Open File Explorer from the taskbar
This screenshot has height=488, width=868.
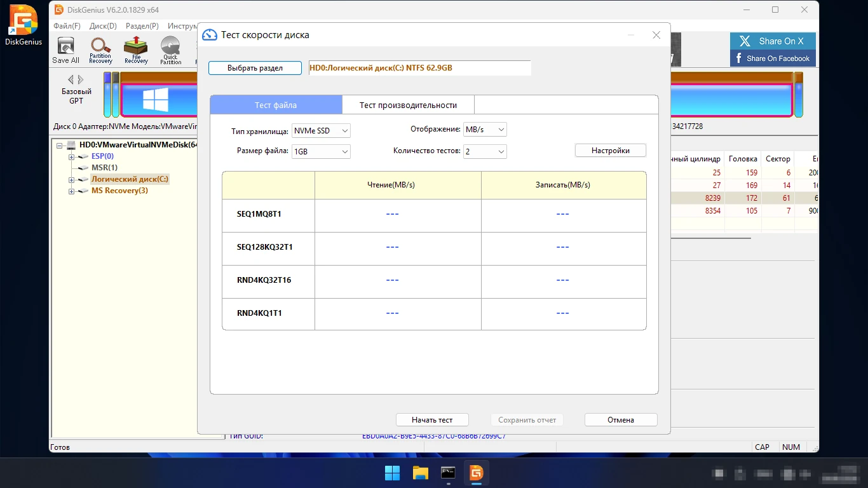[x=421, y=473]
